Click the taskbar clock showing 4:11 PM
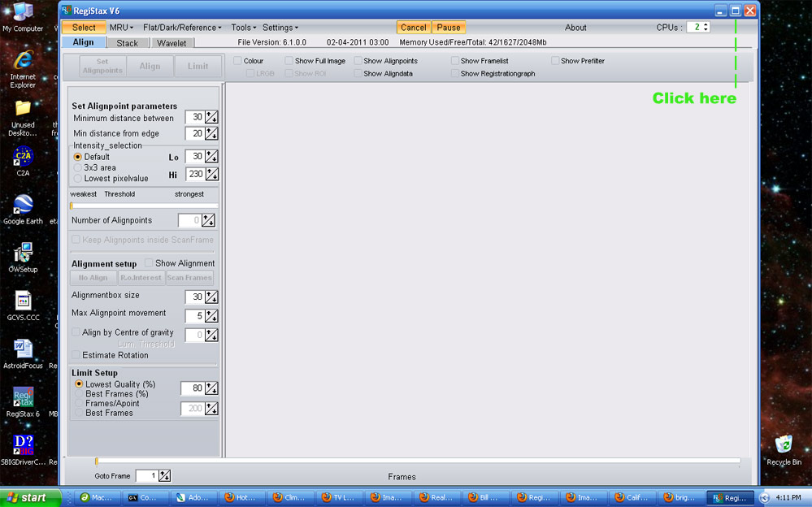Image resolution: width=812 pixels, height=507 pixels. (x=788, y=497)
